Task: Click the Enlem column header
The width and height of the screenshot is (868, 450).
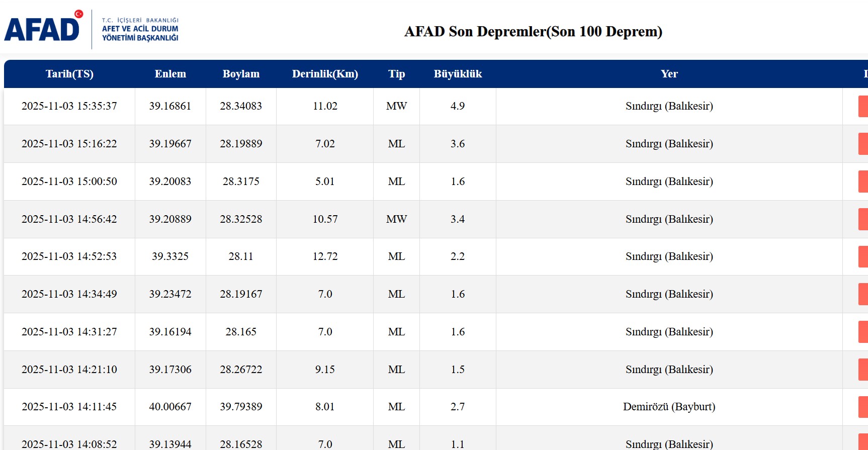Action: pos(170,74)
